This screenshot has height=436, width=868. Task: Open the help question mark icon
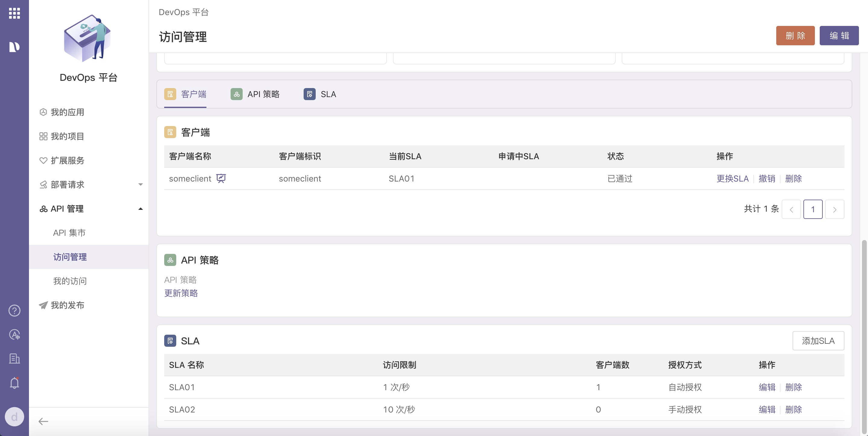[x=14, y=311]
